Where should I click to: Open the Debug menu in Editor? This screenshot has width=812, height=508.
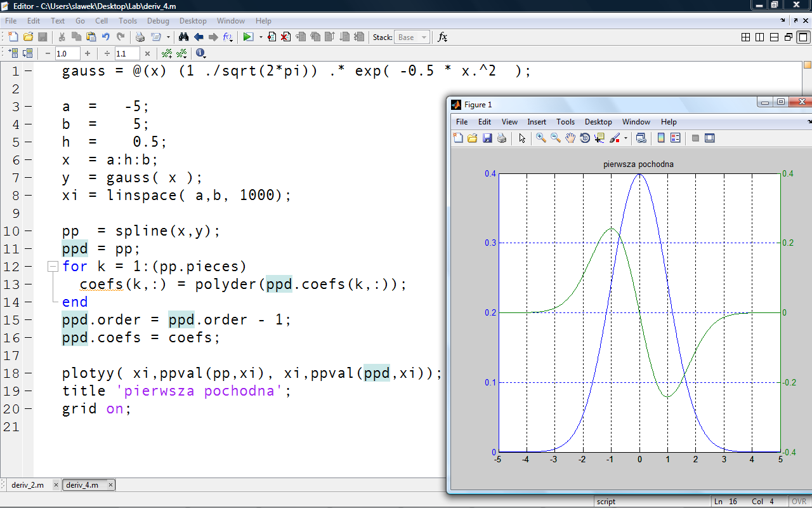tap(158, 21)
